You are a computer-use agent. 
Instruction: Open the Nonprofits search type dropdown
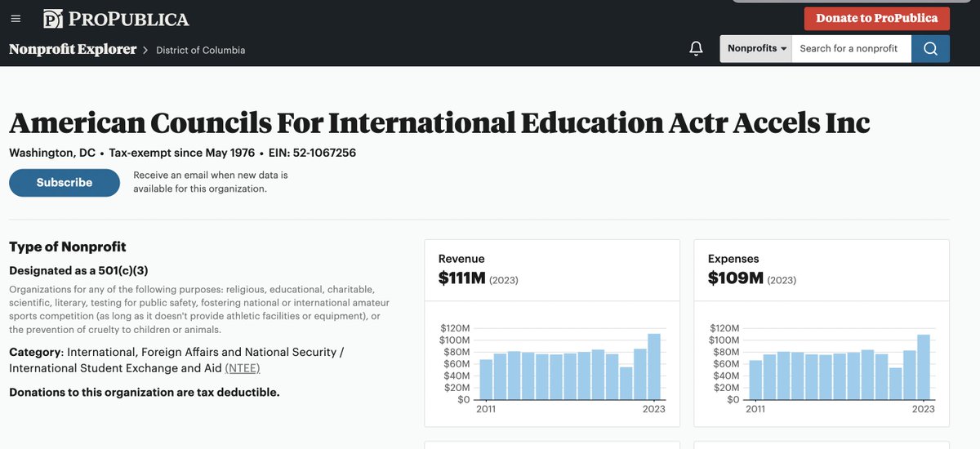click(756, 49)
